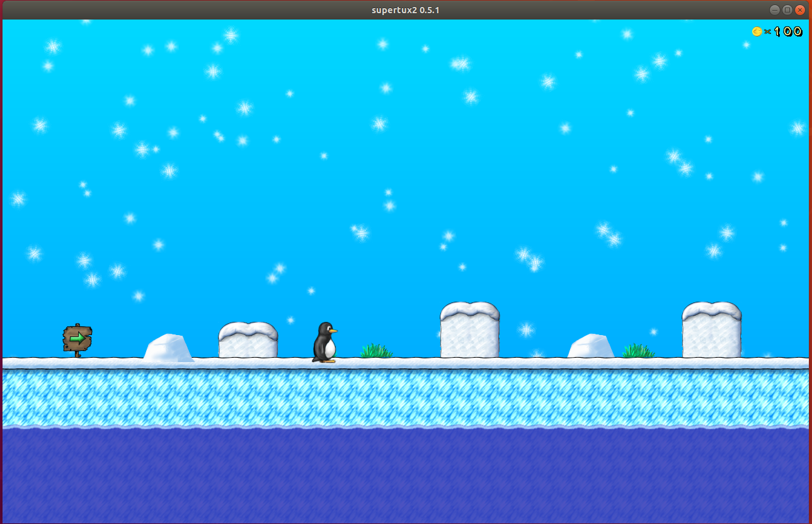
Task: Click the tall snow block just ahead of Tux
Action: pyautogui.click(x=470, y=330)
